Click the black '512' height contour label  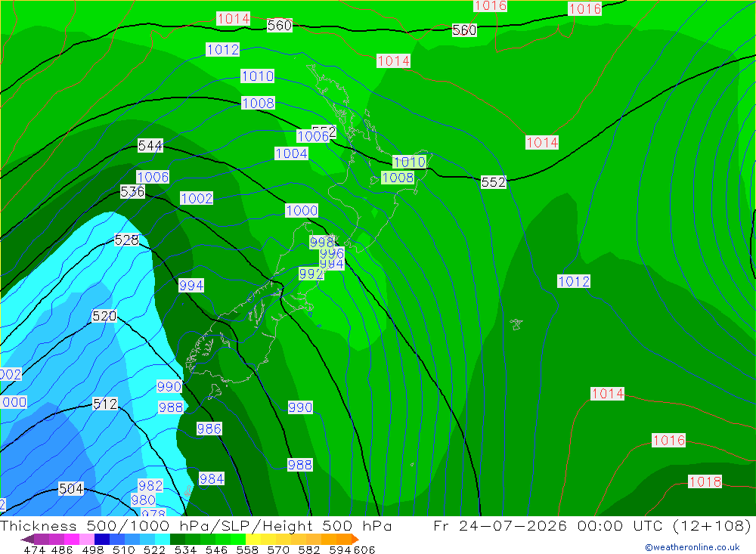[x=105, y=404]
